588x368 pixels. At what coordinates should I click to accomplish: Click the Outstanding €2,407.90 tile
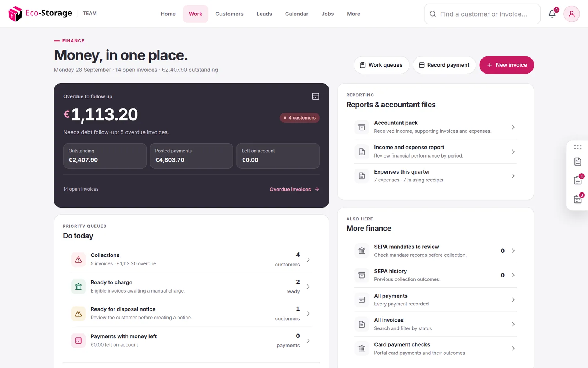click(105, 156)
